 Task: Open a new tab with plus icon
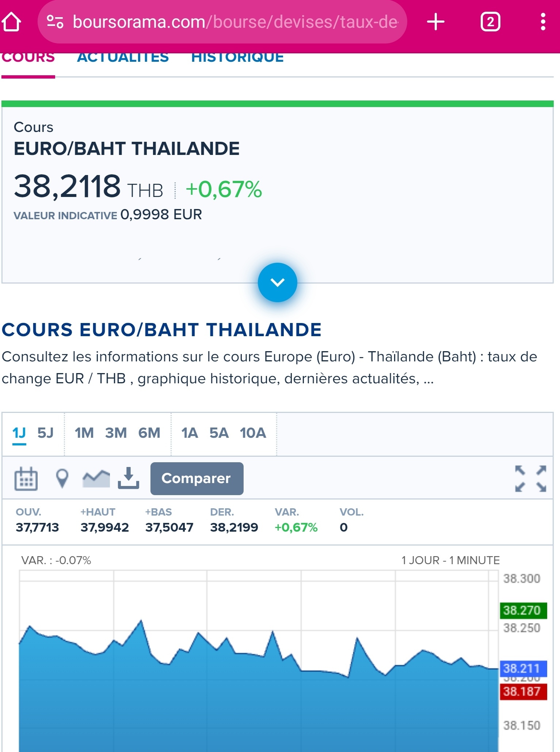tap(435, 22)
